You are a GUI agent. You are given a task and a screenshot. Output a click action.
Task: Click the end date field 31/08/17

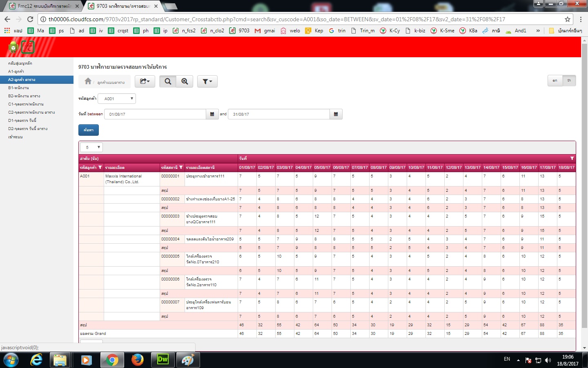(x=279, y=114)
